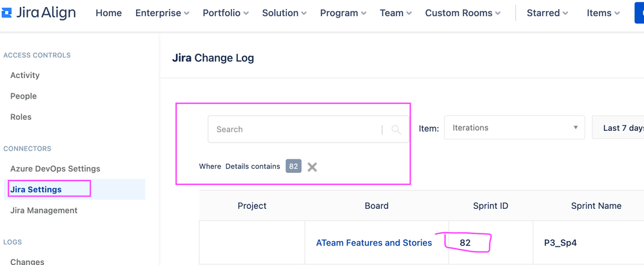The height and width of the screenshot is (265, 644).
Task: Click the Jira Align logo icon
Action: click(7, 13)
